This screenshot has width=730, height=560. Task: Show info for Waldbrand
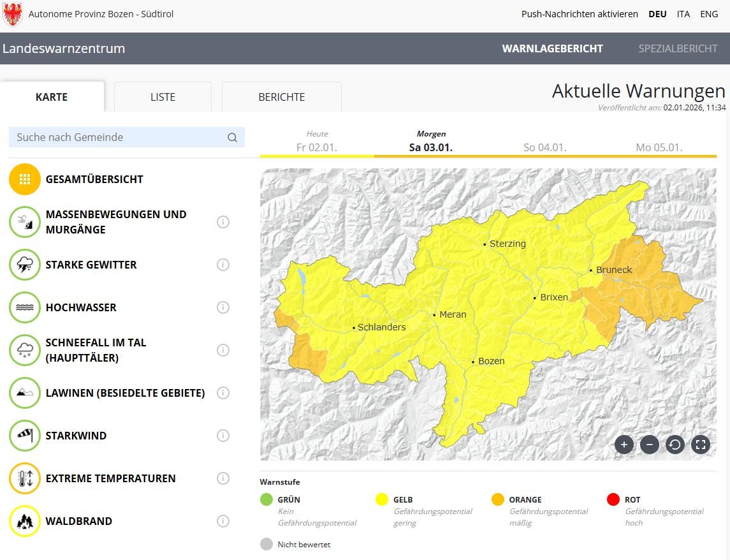(x=223, y=521)
